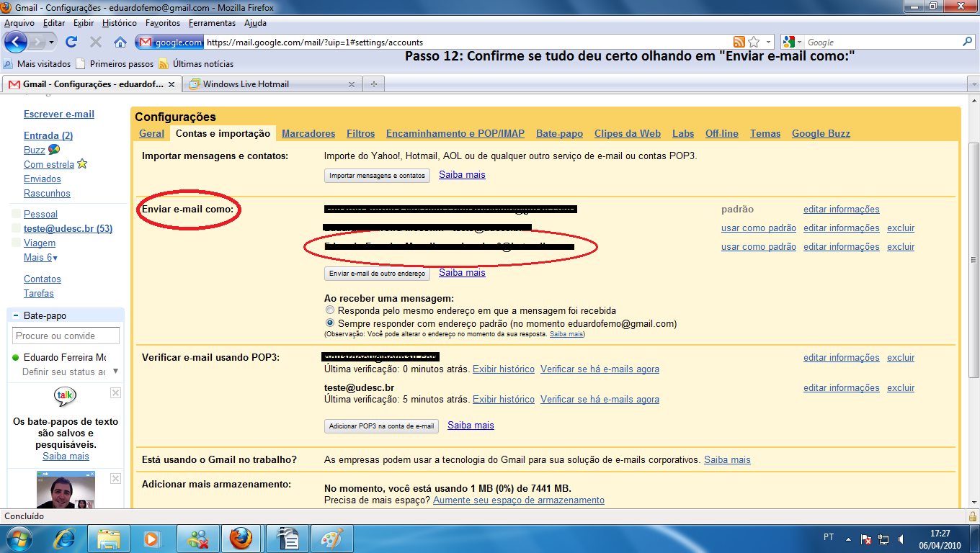This screenshot has height=553, width=980.
Task: Open the Contatos link in sidebar
Action: 43,279
